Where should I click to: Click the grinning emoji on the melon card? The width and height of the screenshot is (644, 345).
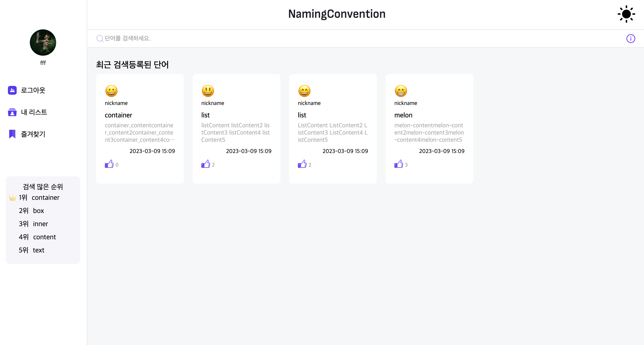(401, 91)
